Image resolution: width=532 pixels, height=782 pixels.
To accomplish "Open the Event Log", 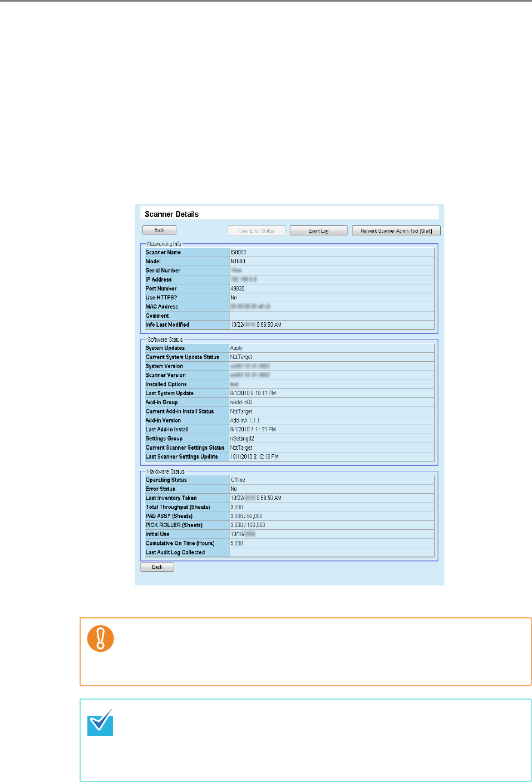I will pos(319,230).
